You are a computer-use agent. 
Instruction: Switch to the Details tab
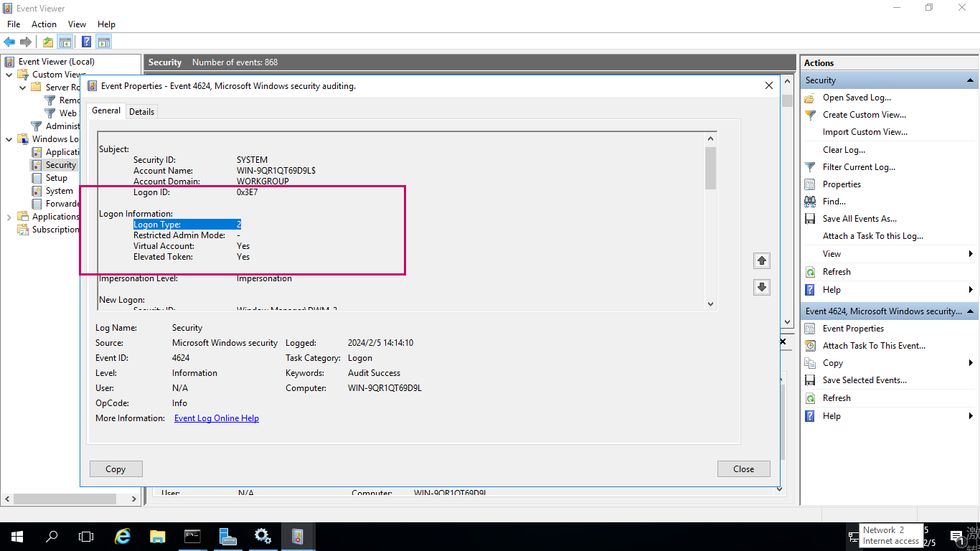141,111
